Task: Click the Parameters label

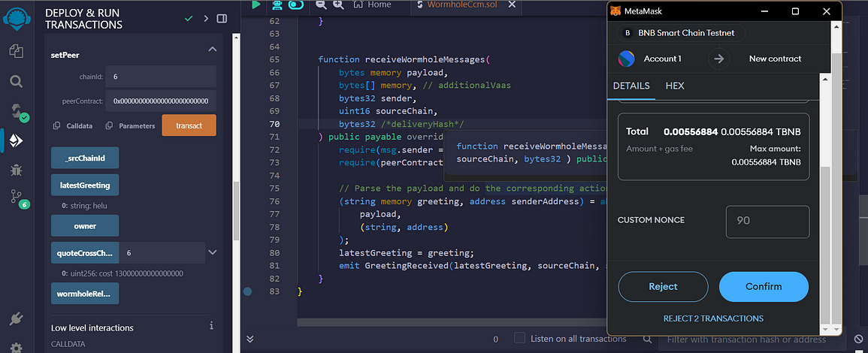Action: [x=137, y=125]
